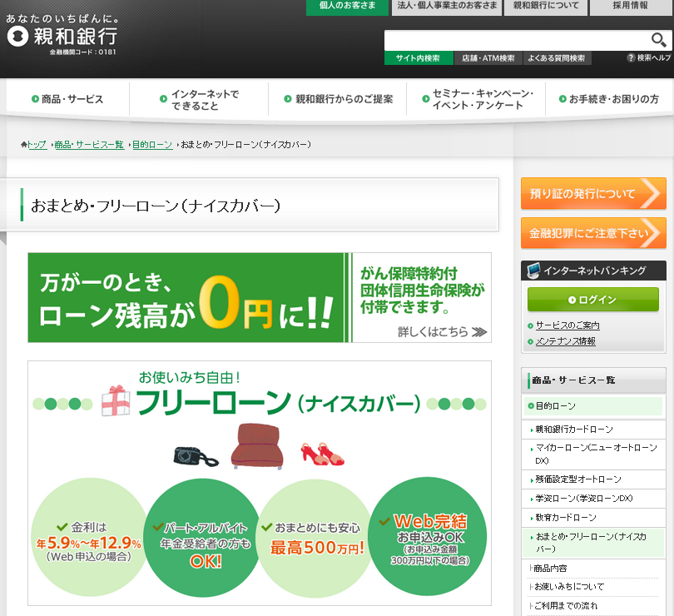Screen dimensions: 674x616
Task: Click the gift box icon in banner
Action: click(x=116, y=400)
